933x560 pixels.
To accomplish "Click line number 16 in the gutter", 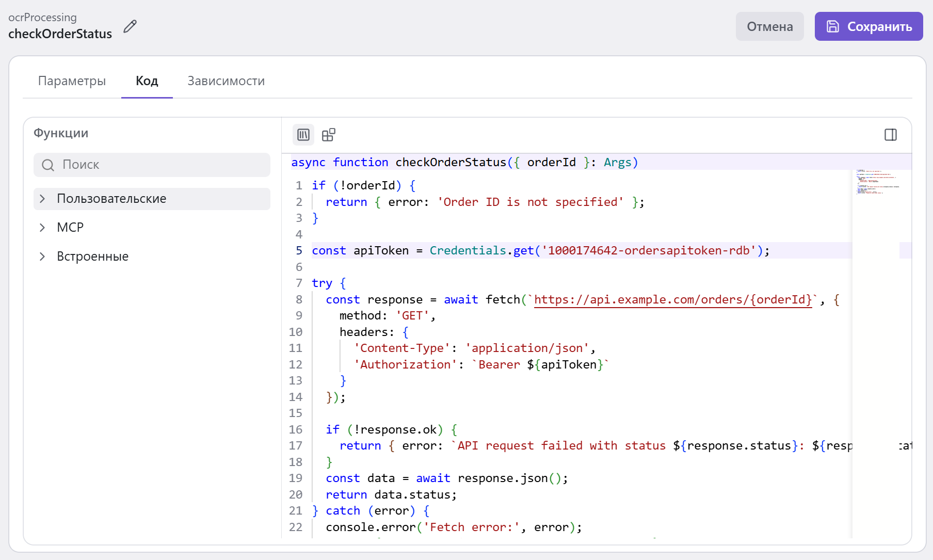I will 296,429.
